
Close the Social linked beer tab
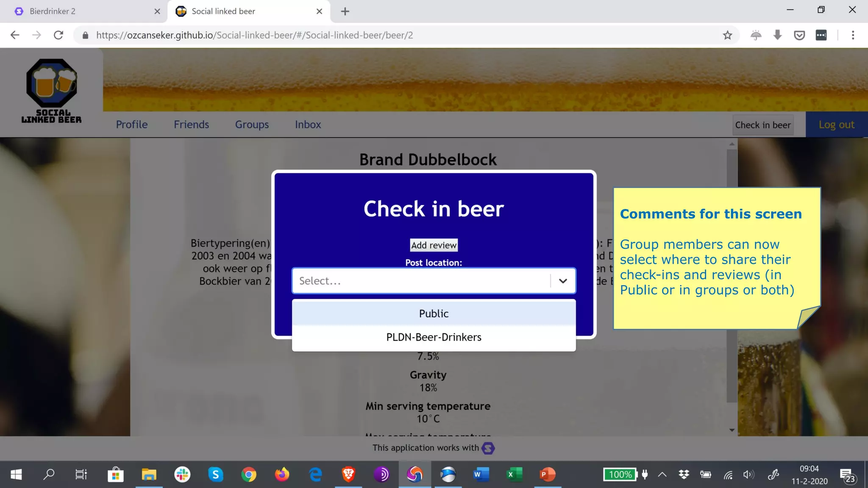click(320, 11)
